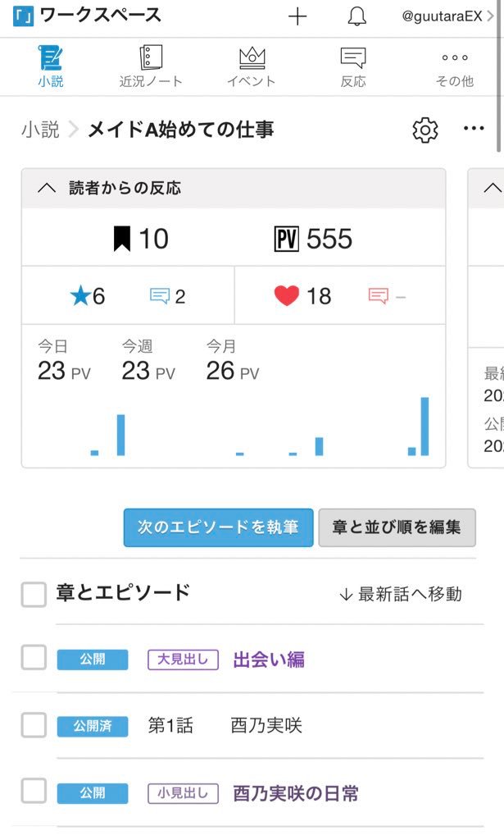Click the red heart likes icon
Screen dimensions: 504x840
click(286, 296)
